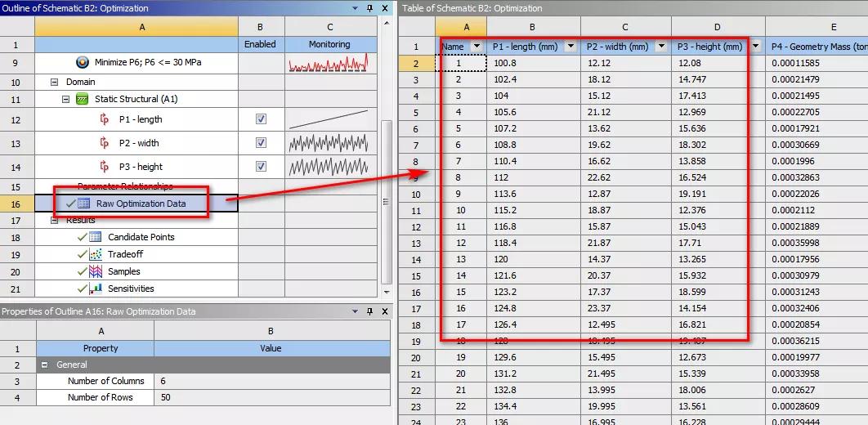Screen dimensions: 868x425
Task: Select the Raw Optimization Data row
Action: click(x=136, y=204)
